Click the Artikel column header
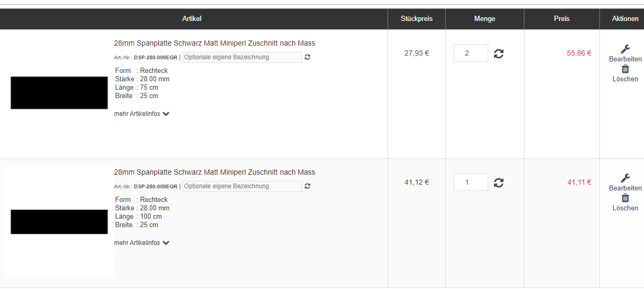This screenshot has height=289, width=644. click(192, 19)
